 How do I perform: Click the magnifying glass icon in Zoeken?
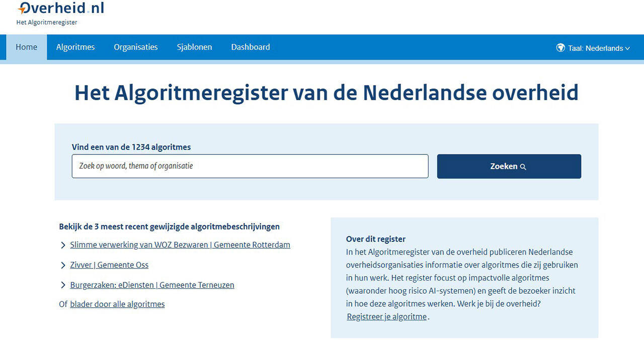pyautogui.click(x=523, y=167)
